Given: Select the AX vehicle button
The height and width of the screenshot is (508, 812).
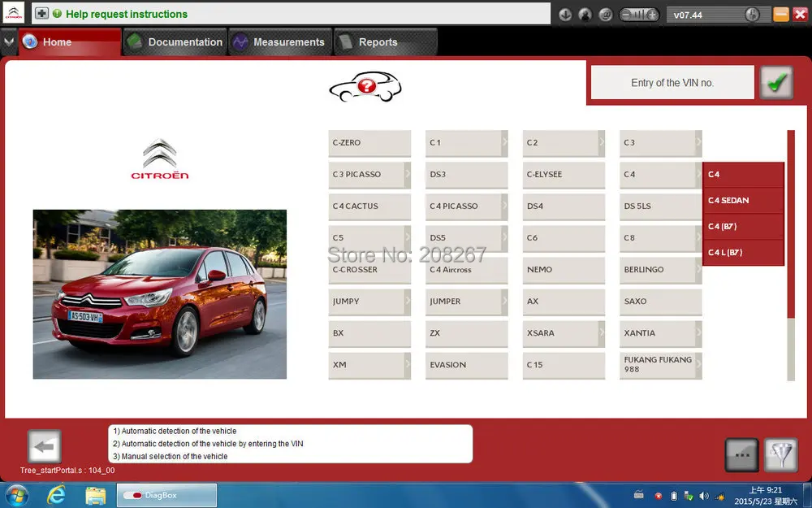Looking at the screenshot, I should (x=564, y=302).
